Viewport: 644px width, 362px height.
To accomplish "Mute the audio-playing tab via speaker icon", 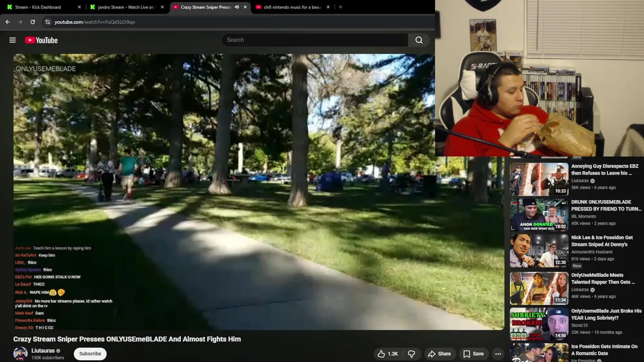I will coord(236,7).
